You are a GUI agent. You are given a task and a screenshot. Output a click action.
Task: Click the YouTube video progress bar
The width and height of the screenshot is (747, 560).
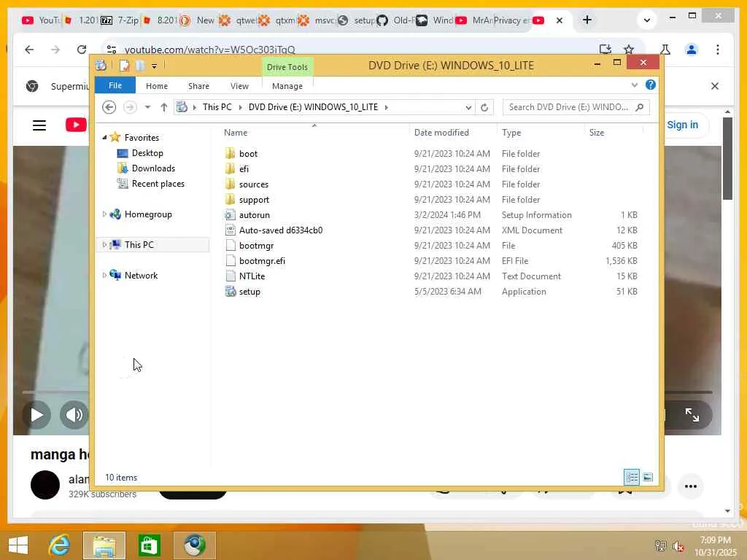coord(55,392)
